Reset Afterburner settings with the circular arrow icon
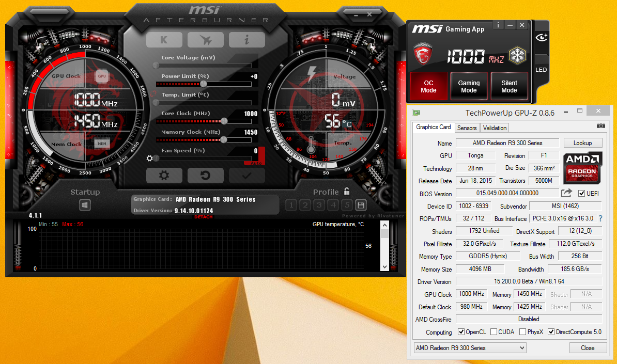 tap(205, 176)
